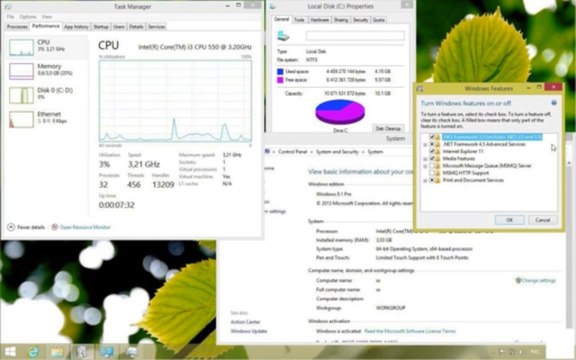Open the View menu in Task Manager
This screenshot has height=360, width=576.
click(x=47, y=17)
